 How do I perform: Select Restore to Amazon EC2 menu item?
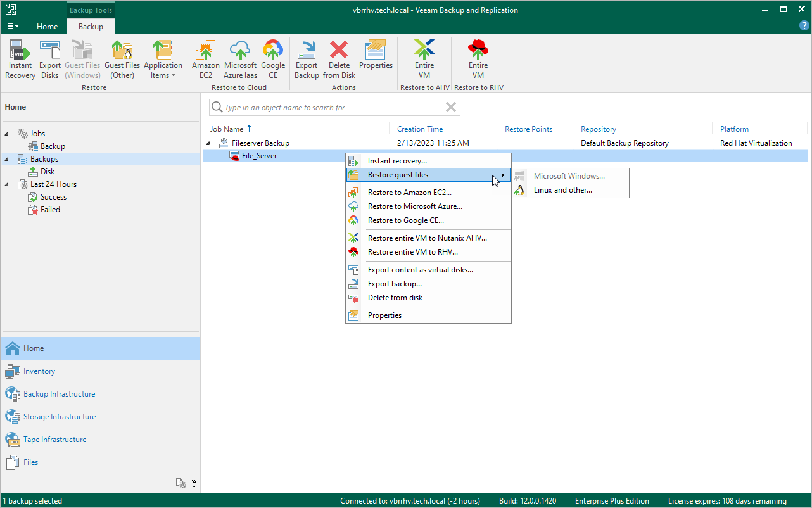point(428,193)
